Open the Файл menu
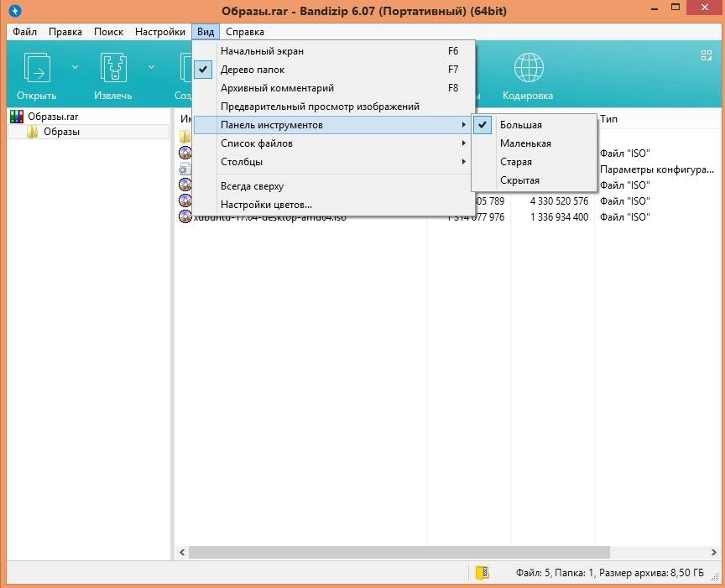 24,32
